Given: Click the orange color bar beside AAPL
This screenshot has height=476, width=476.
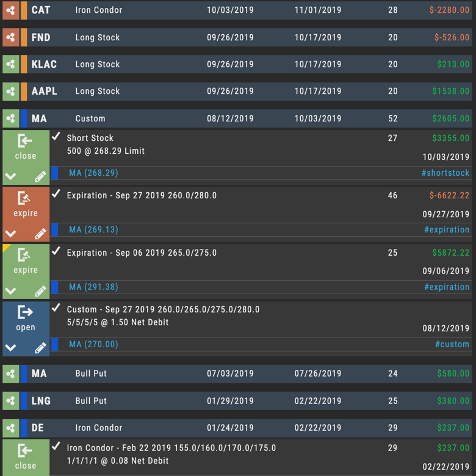Looking at the screenshot, I should coord(24,91).
